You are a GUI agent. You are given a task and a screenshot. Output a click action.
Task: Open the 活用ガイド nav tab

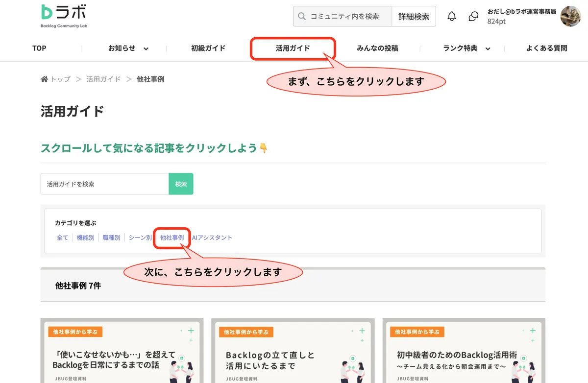(293, 48)
